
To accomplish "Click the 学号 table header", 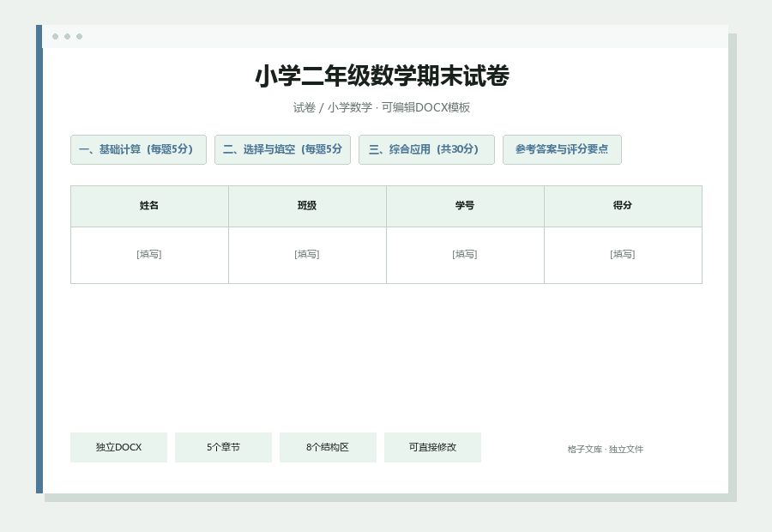I will coord(465,207).
